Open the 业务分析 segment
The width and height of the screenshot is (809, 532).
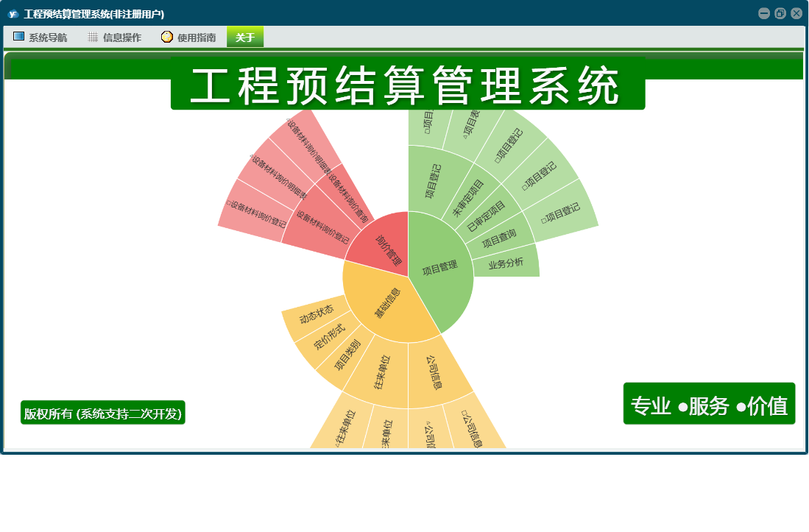point(506,263)
